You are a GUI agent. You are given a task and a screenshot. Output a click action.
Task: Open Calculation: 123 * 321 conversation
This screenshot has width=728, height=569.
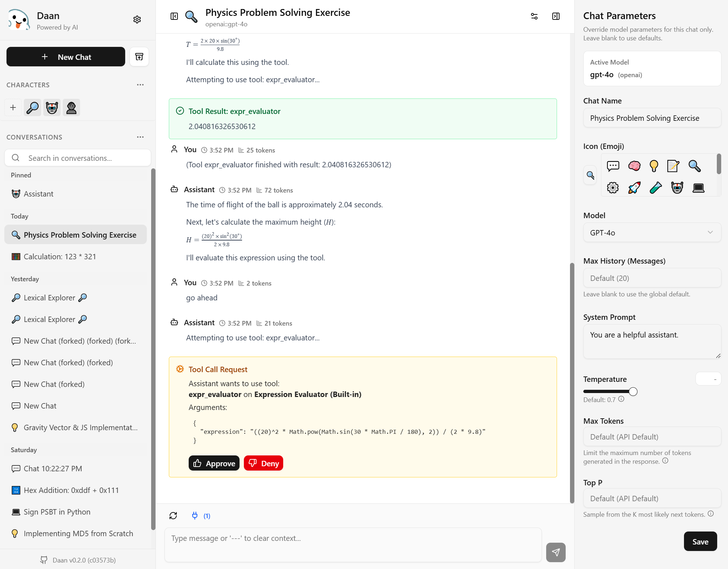[x=60, y=256]
